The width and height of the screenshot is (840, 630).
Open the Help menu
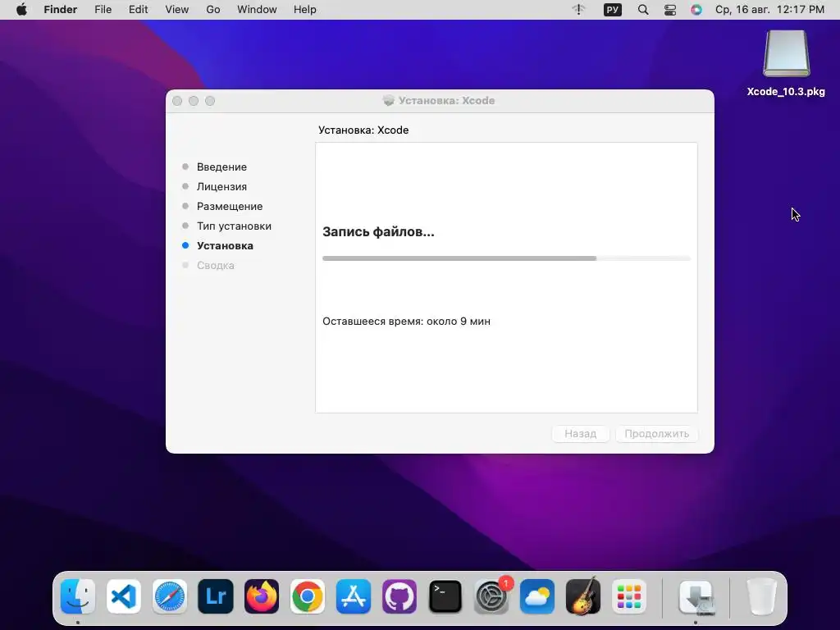305,10
